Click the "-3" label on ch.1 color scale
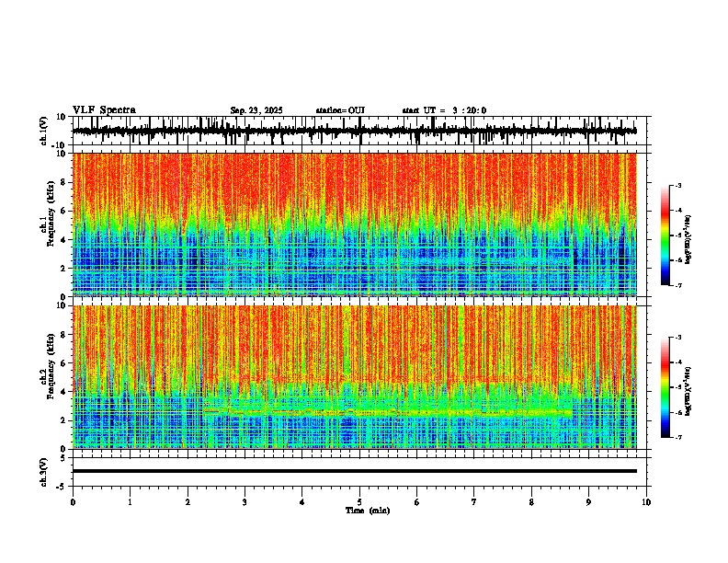 tap(677, 185)
